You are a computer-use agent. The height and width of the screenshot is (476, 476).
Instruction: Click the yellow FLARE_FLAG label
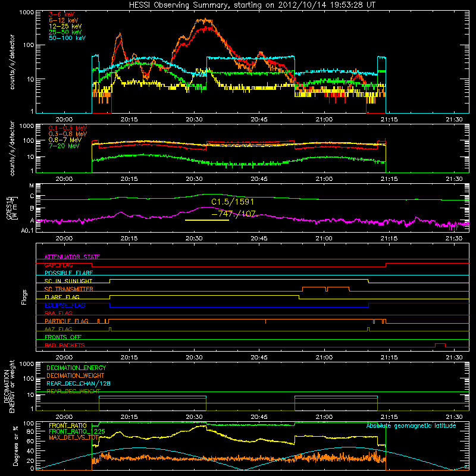click(x=62, y=297)
